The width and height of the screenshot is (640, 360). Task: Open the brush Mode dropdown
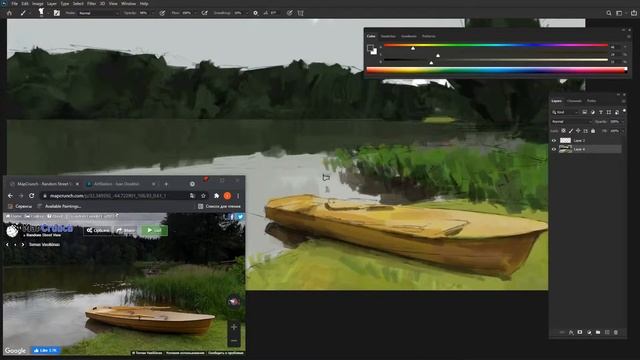click(98, 13)
